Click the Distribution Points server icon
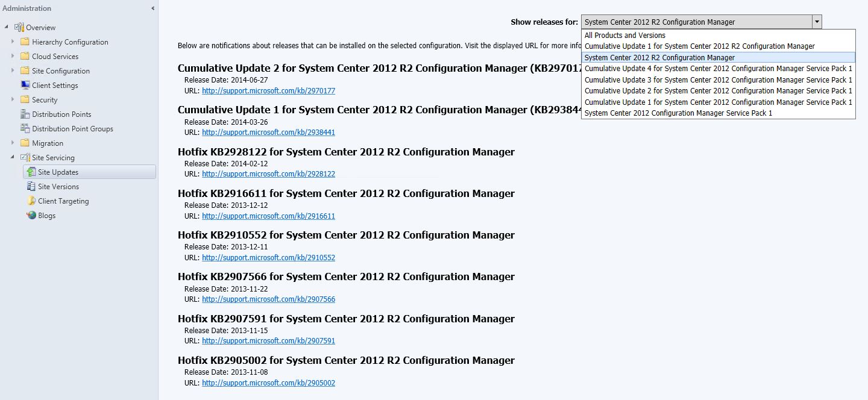Viewport: 868px width, 400px height. click(x=25, y=114)
